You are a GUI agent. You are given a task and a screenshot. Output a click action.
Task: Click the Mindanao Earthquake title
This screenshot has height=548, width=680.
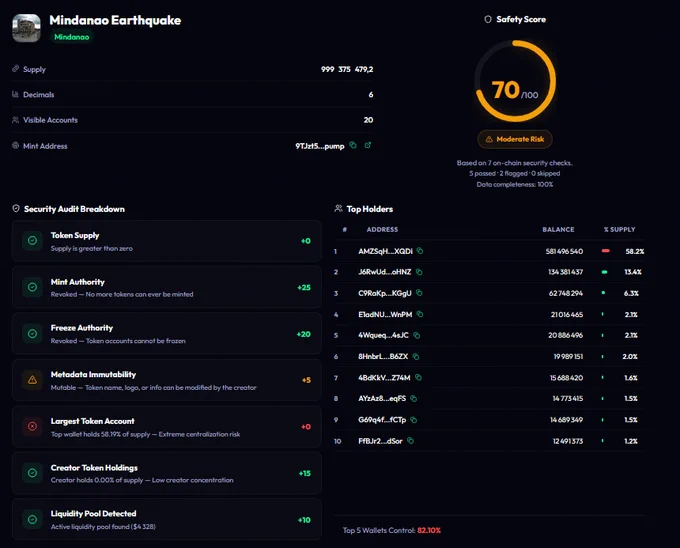(115, 20)
